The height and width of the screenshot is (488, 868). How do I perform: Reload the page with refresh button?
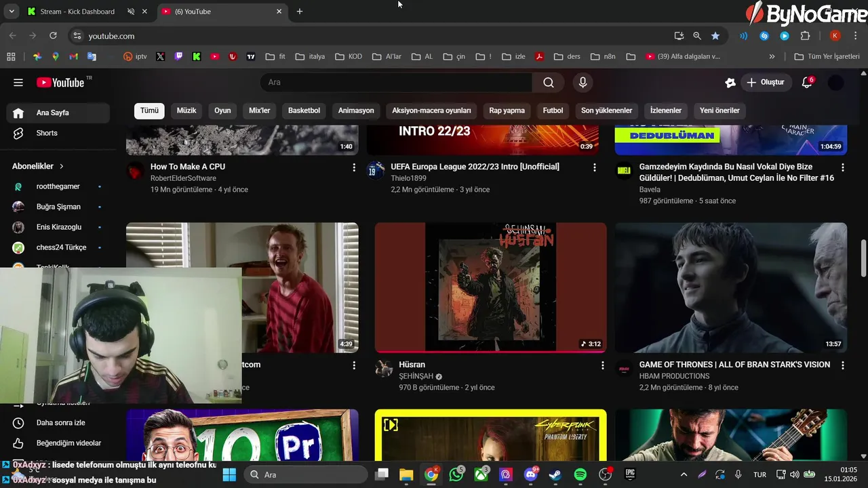(53, 35)
